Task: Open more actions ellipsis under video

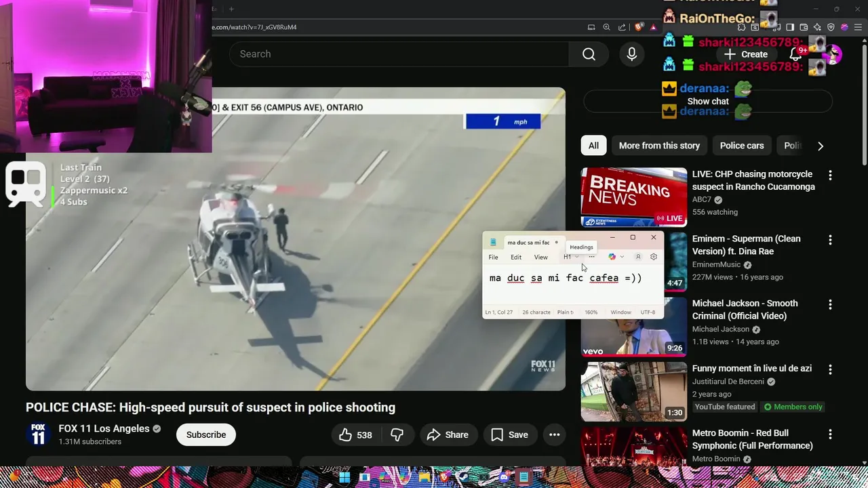Action: (555, 435)
